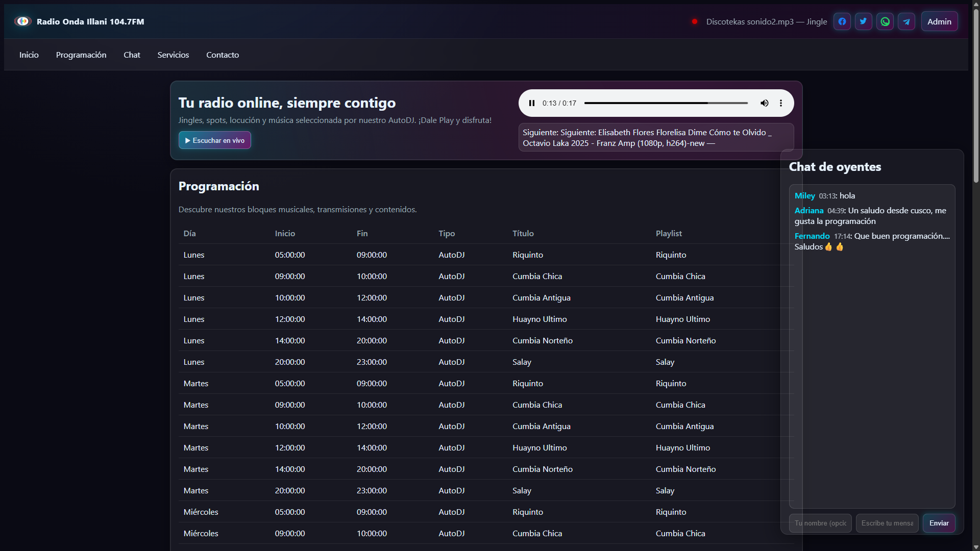980x551 pixels.
Task: Click the Admin button
Action: (939, 21)
